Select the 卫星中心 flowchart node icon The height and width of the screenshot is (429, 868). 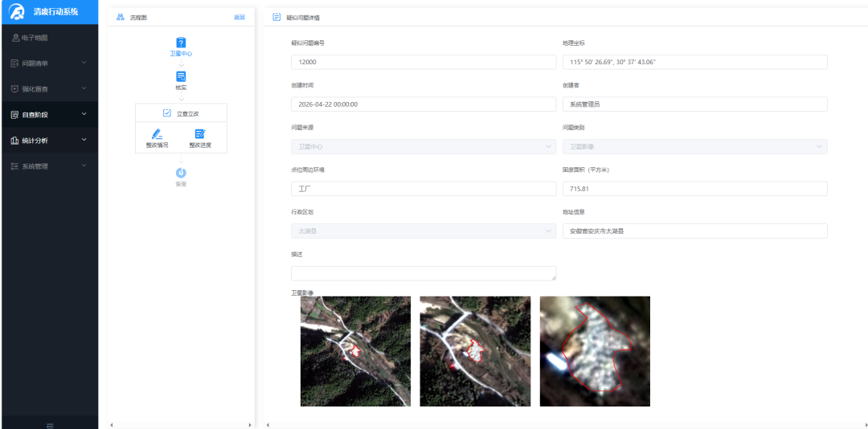(181, 43)
